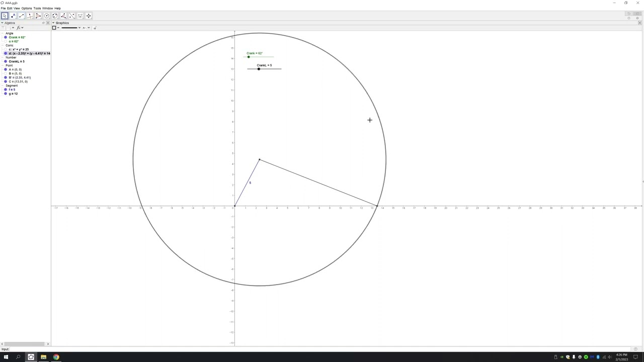Open the Edit menu
This screenshot has height=362, width=644.
coord(10,8)
